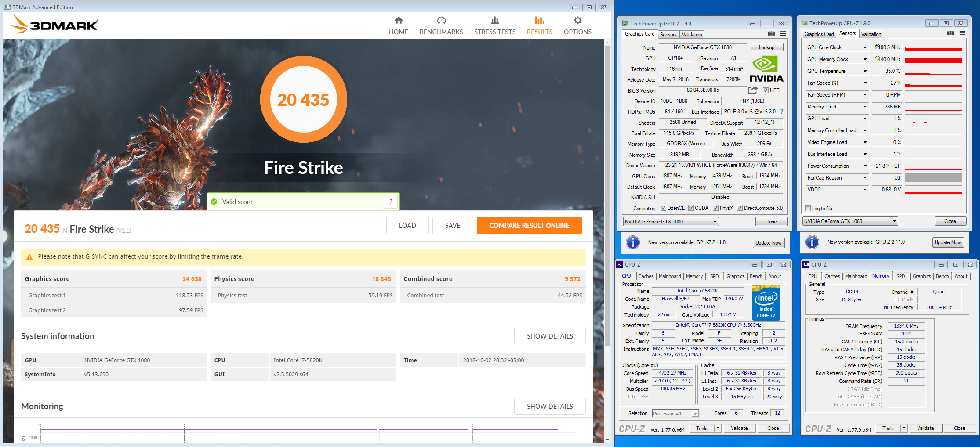The image size is (980, 447).
Task: Expand PerfCap Reason sensor dropdown
Action: click(865, 178)
